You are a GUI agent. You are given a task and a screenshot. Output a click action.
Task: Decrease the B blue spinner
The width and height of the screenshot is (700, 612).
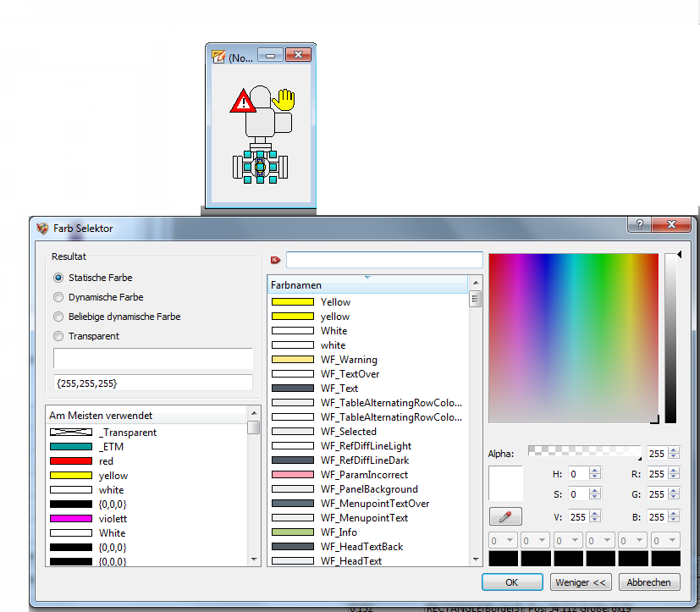click(674, 520)
